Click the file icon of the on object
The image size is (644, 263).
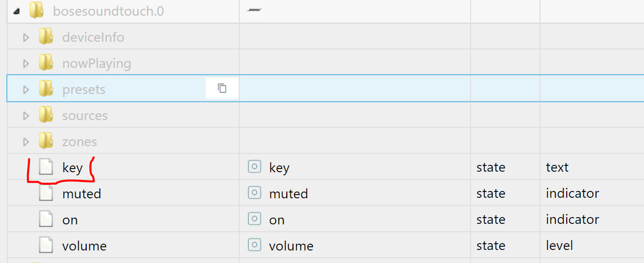(46, 219)
